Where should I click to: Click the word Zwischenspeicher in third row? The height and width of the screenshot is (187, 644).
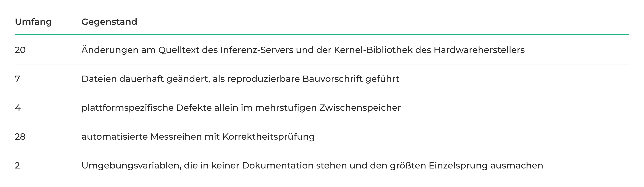(360, 108)
